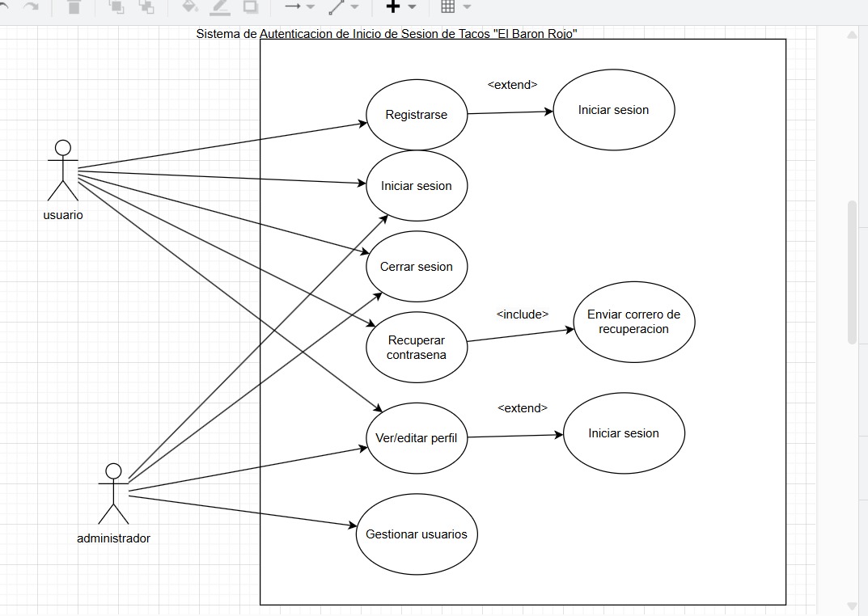Toggle the shadow icon in toolbar

click(251, 6)
